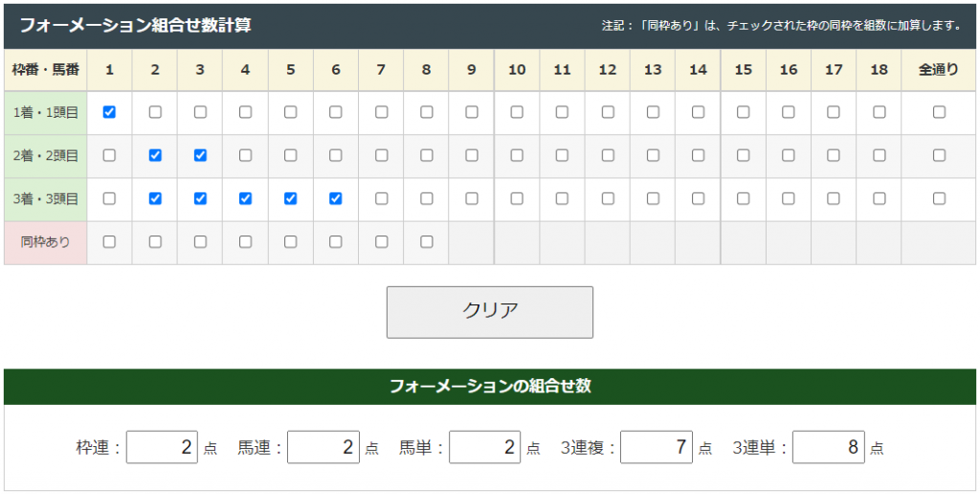The image size is (980, 494).
Task: Uncheck horse 1 in the 1着・1頭目 row
Action: [x=109, y=112]
